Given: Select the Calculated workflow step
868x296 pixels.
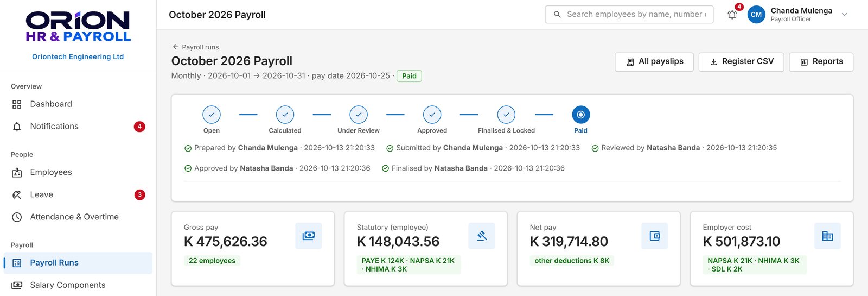Looking at the screenshot, I should [285, 115].
